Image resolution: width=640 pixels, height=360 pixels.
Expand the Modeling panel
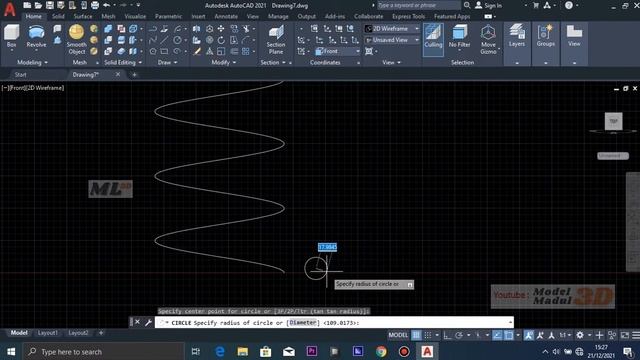click(x=32, y=62)
